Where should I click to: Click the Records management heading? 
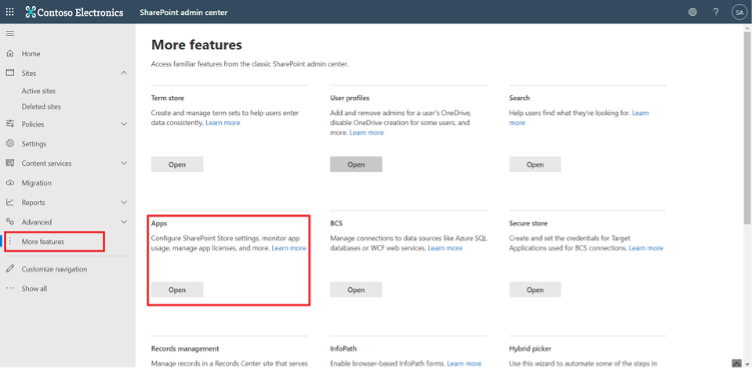point(185,348)
